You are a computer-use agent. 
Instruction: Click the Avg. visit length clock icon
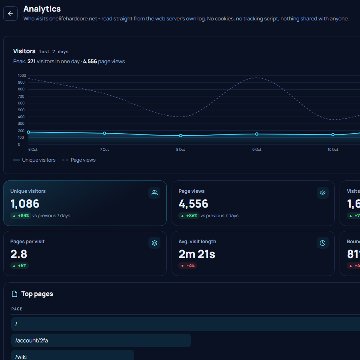(x=322, y=243)
